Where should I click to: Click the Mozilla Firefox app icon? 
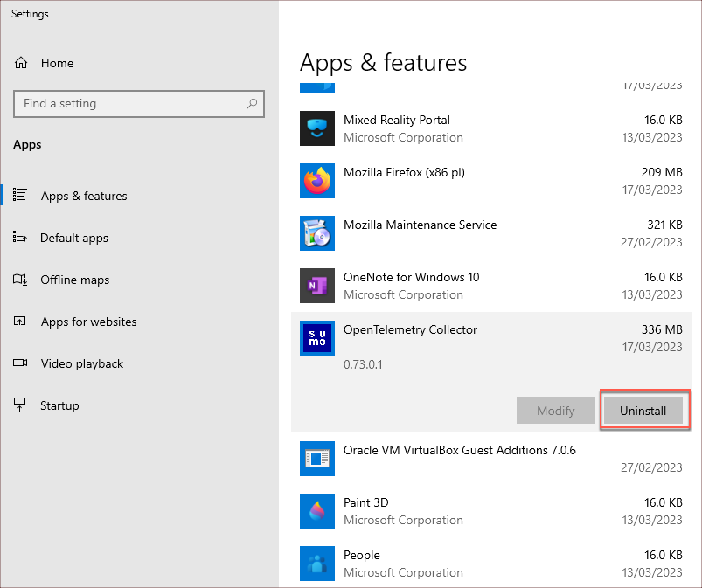pyautogui.click(x=316, y=181)
